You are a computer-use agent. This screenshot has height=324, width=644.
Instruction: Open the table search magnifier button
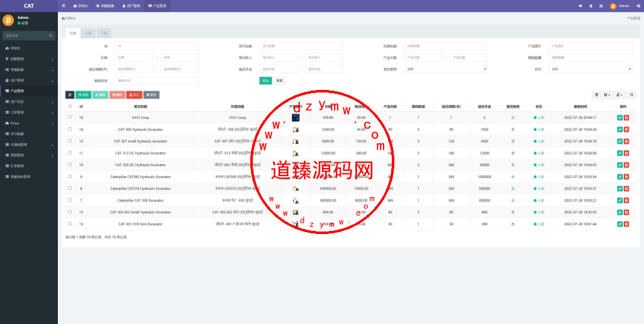(x=631, y=95)
